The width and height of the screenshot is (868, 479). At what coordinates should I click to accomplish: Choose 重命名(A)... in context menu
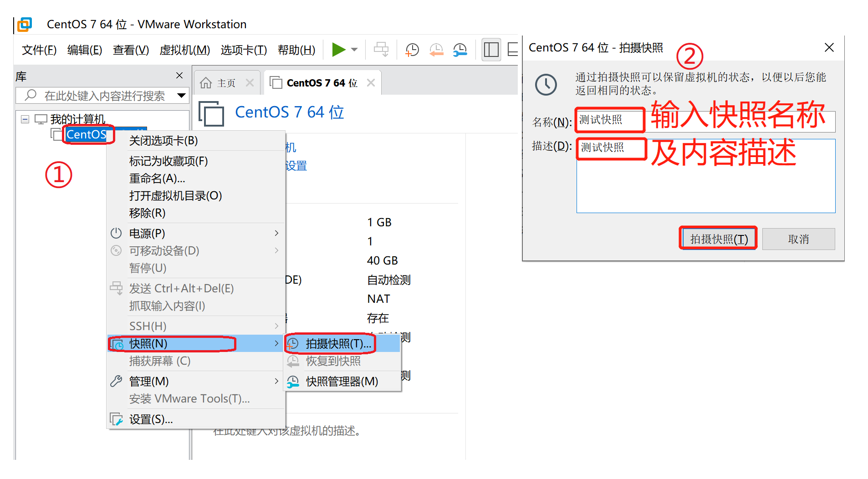(x=196, y=178)
